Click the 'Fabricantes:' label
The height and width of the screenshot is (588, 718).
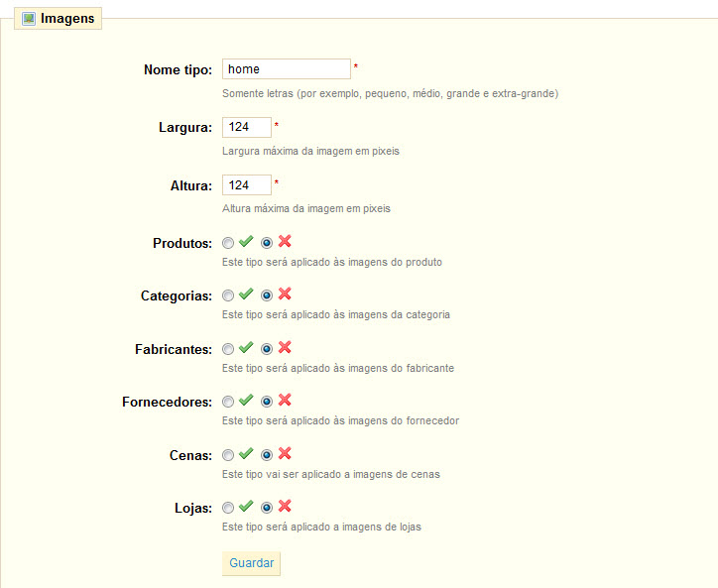click(x=174, y=349)
